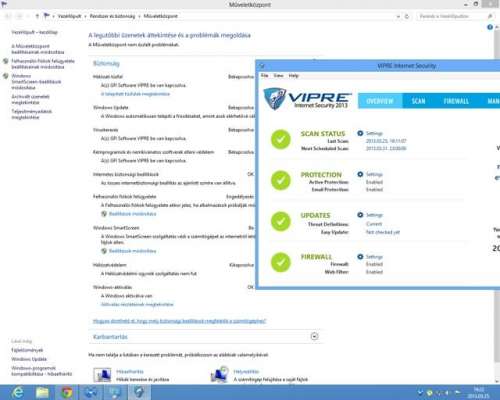Image resolution: width=500 pixels, height=400 pixels.
Task: Open the Help menu in VIPRE
Action: point(293,76)
